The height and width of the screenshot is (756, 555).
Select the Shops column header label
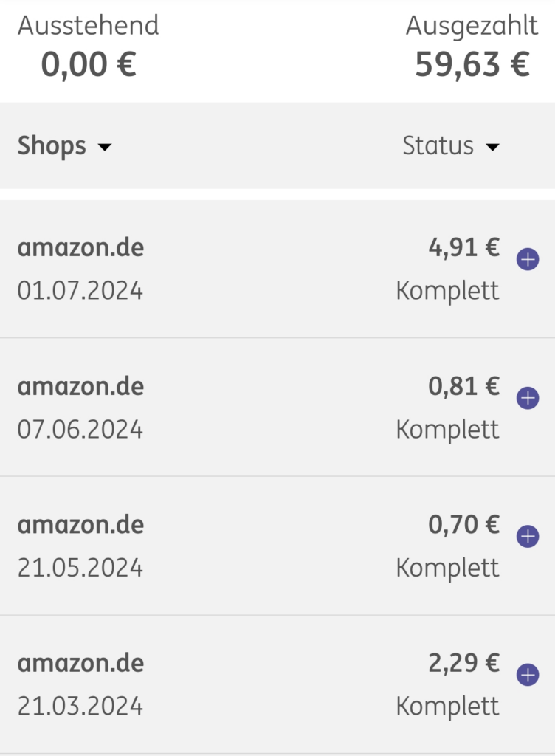[52, 146]
